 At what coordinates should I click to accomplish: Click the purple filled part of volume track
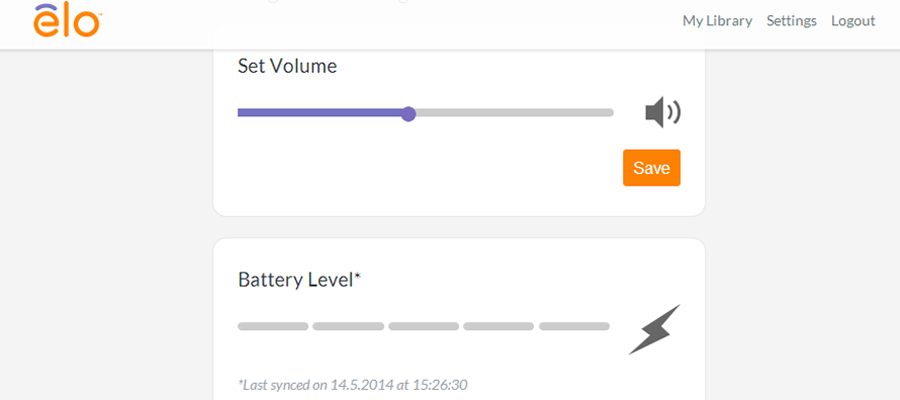coord(319,113)
